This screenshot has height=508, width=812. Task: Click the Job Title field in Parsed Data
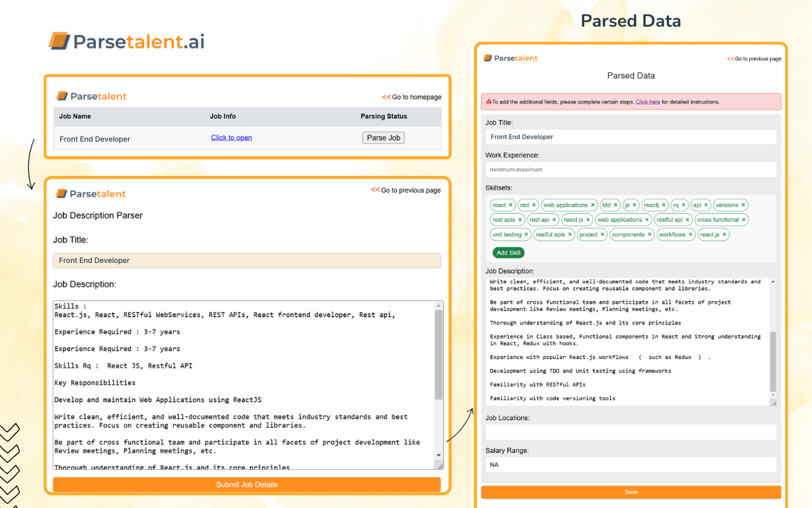click(x=631, y=137)
